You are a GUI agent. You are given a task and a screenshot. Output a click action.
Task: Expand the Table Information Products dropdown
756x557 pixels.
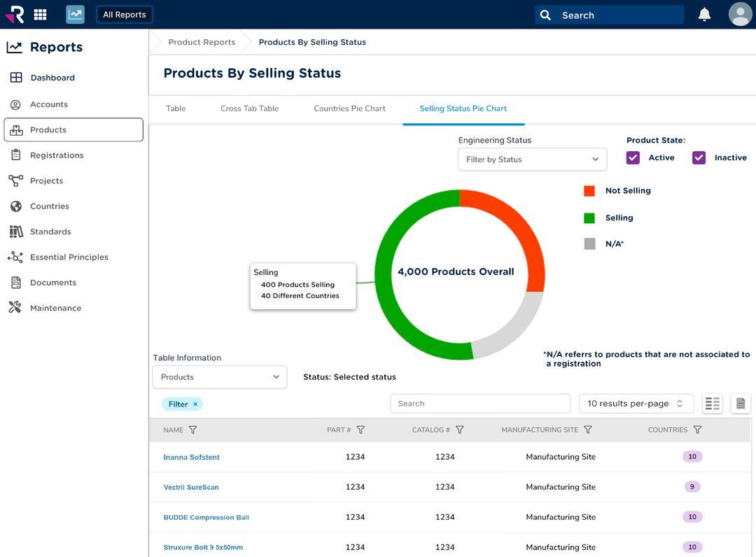pos(219,376)
